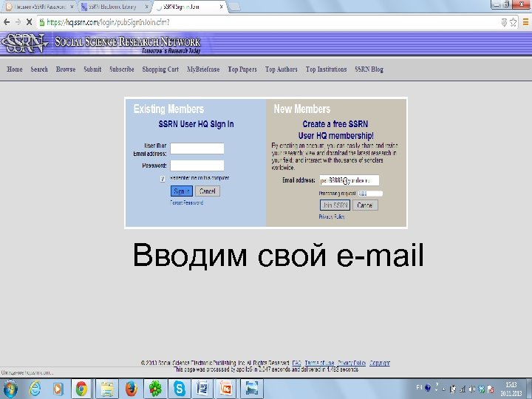Screen dimensions: 532x399
Task: Open Microsoft Word taskbar icon
Action: click(x=202, y=389)
